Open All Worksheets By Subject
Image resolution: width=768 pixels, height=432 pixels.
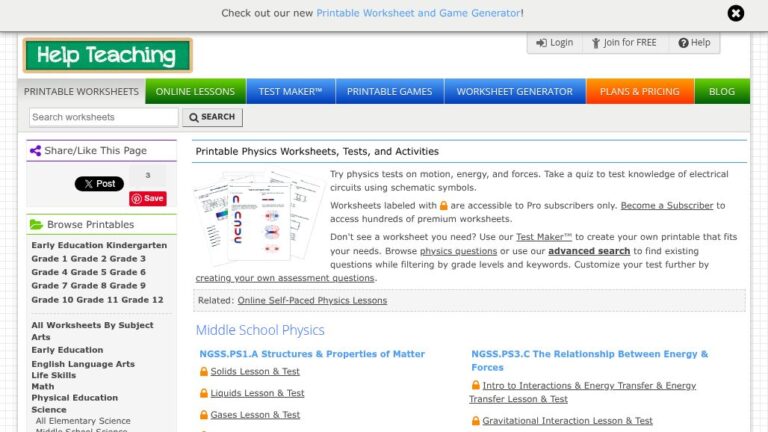click(92, 325)
